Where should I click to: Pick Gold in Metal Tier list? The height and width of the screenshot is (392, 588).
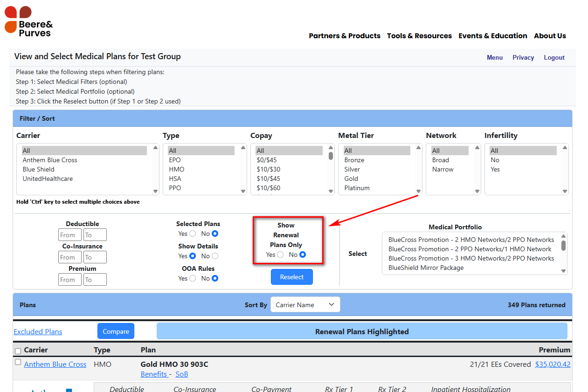[351, 179]
